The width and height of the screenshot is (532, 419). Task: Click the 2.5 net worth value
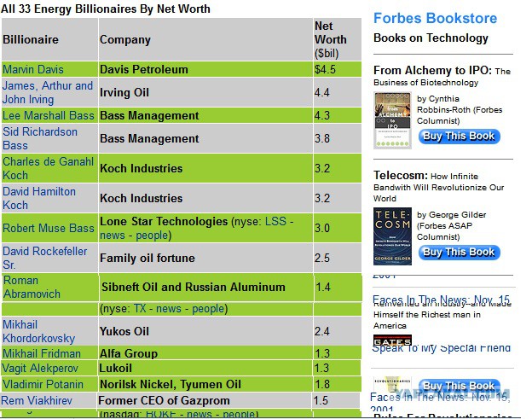(322, 258)
